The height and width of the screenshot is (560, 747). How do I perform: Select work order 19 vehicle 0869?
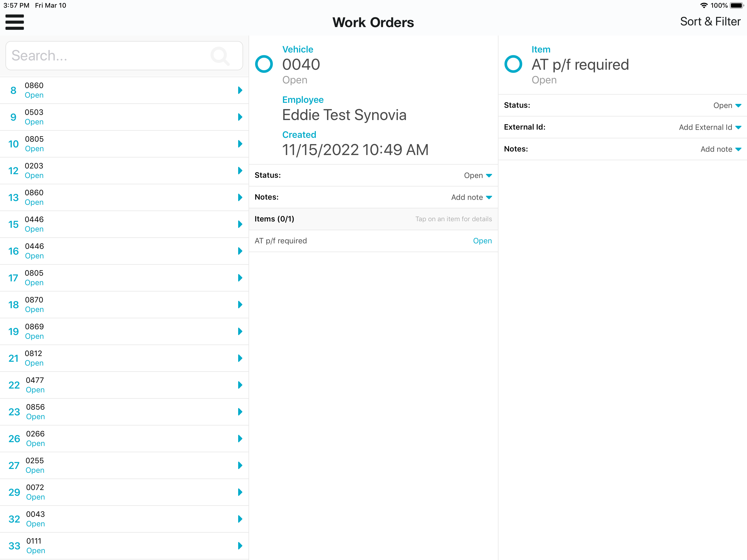coord(124,331)
